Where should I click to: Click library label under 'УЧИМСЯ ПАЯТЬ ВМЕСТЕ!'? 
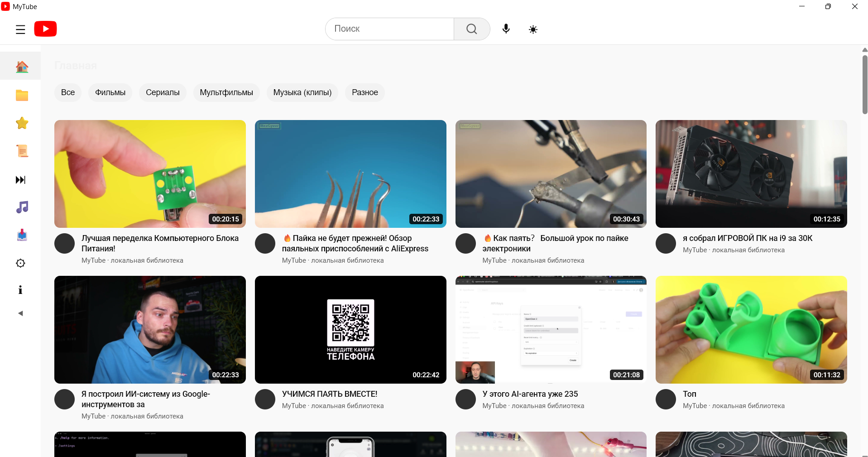333,406
